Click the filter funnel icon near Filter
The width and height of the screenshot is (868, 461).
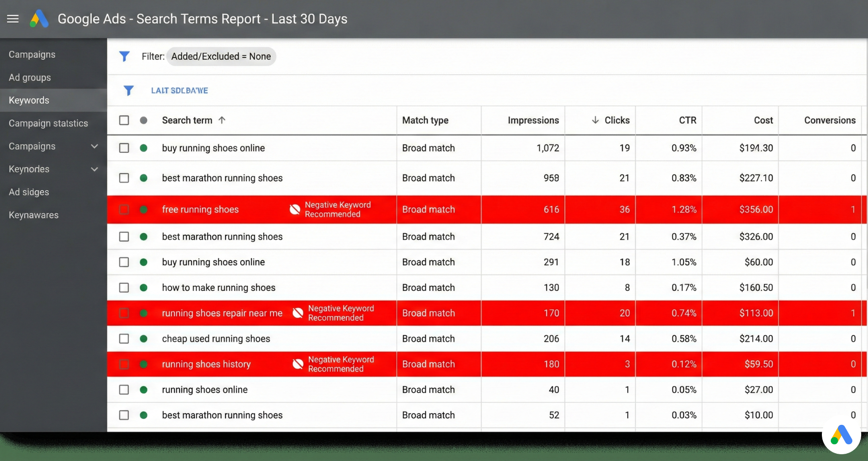point(125,56)
